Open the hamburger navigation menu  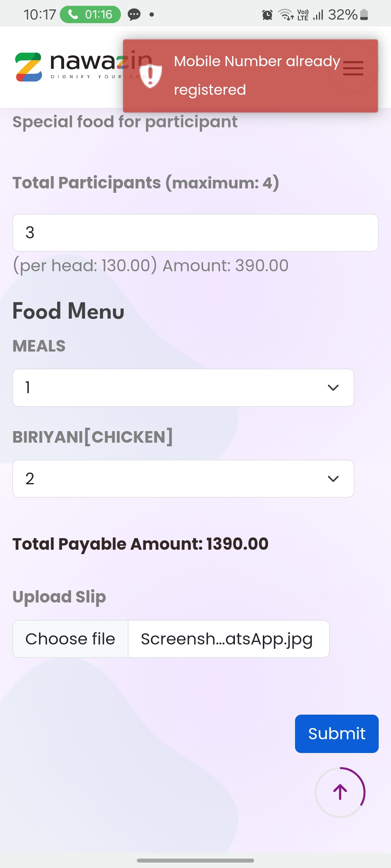[x=353, y=68]
